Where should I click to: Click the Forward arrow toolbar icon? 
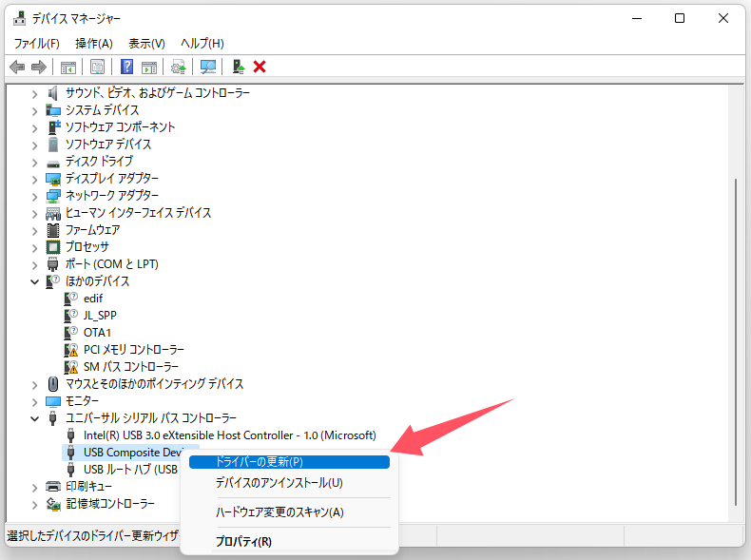(39, 67)
